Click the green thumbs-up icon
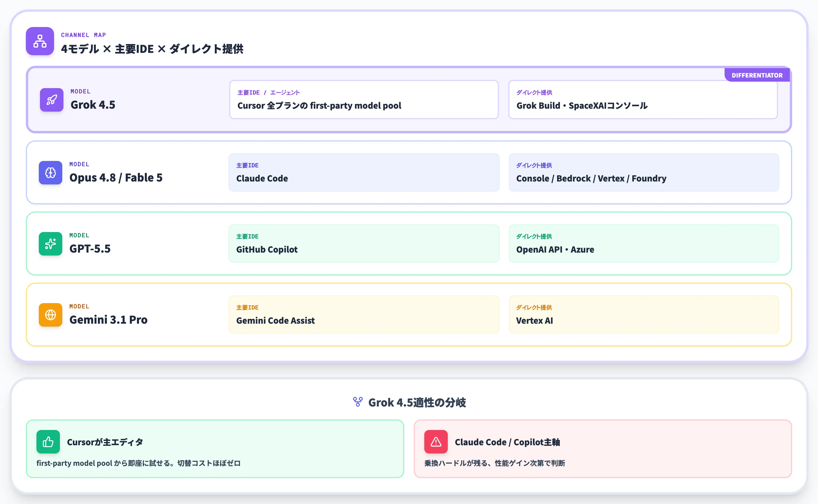The width and height of the screenshot is (818, 504). [48, 442]
